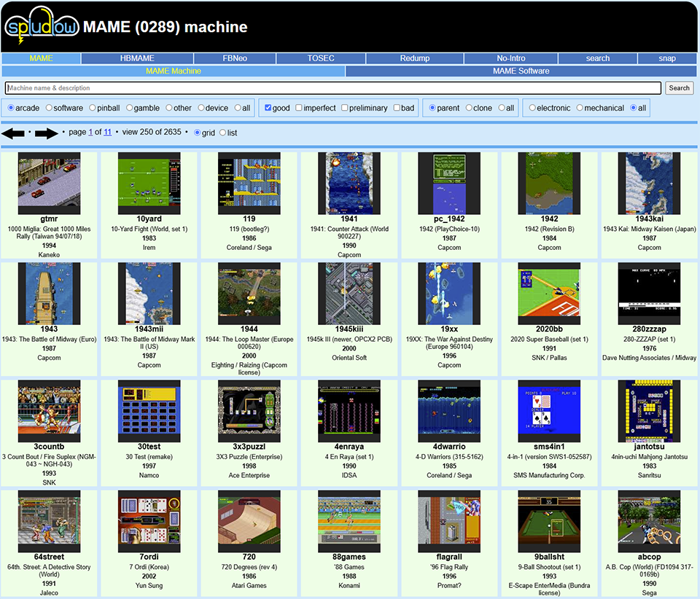Viewport: 700px width, 599px height.
Task: Open the snap tab
Action: click(667, 58)
